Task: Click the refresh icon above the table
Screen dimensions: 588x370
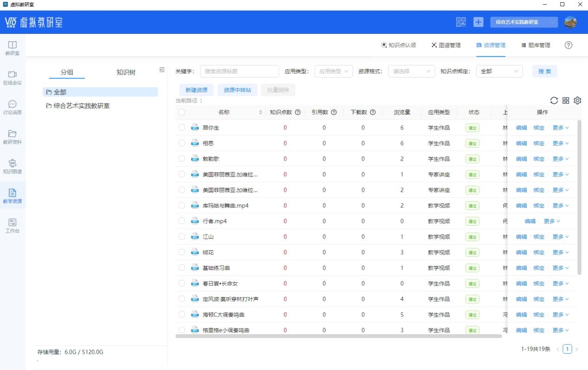Action: click(x=554, y=100)
